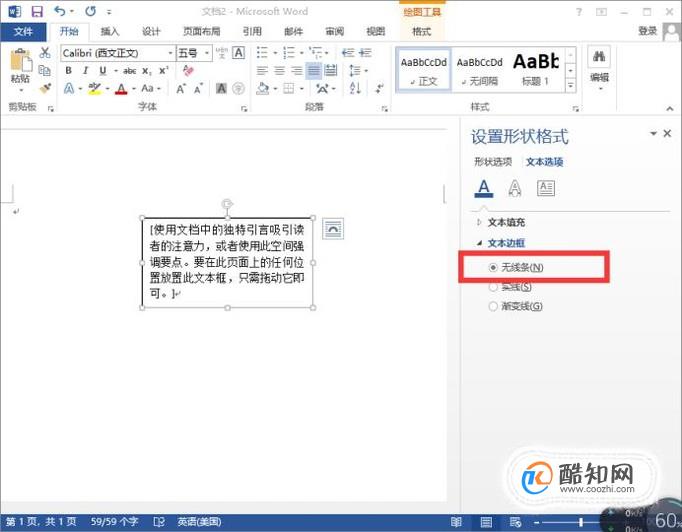Switch to the Design ribbon tab
The image size is (682, 532).
[151, 31]
